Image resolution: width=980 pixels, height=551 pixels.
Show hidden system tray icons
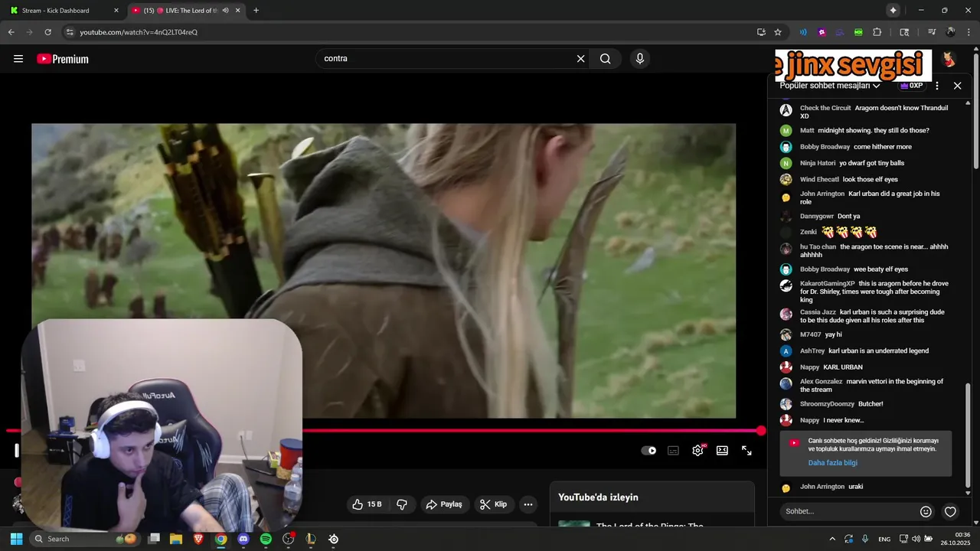(832, 539)
